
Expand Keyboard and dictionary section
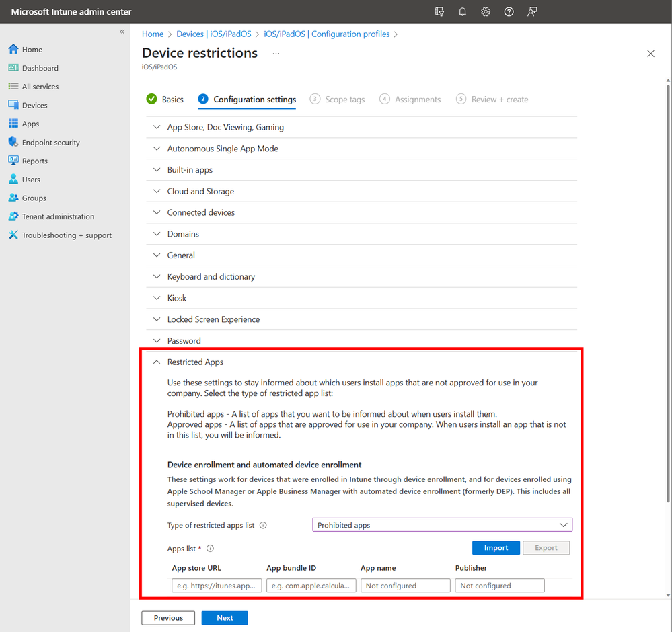(362, 277)
